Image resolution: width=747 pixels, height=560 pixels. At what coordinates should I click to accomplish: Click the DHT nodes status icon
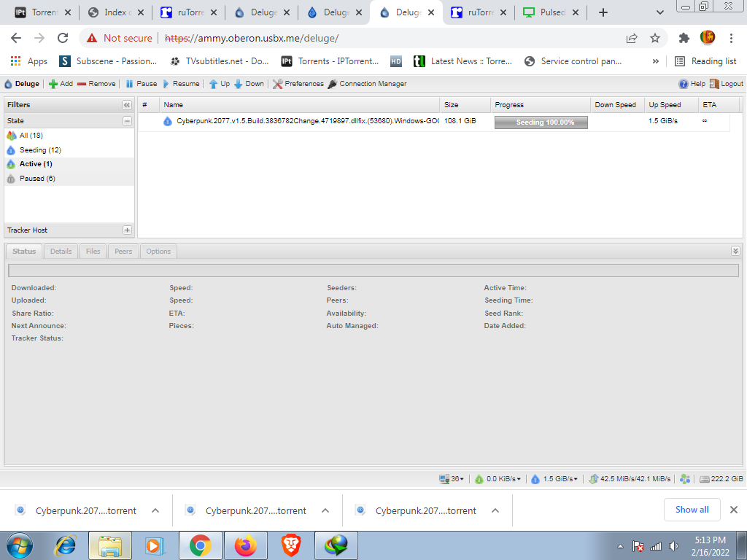[685, 479]
